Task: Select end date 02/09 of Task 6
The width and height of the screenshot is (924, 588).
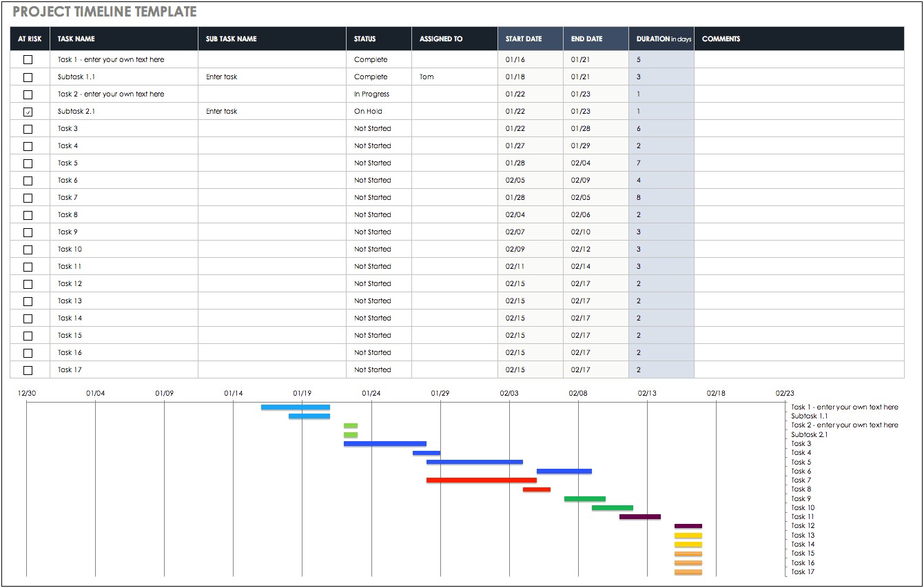Action: (x=596, y=180)
